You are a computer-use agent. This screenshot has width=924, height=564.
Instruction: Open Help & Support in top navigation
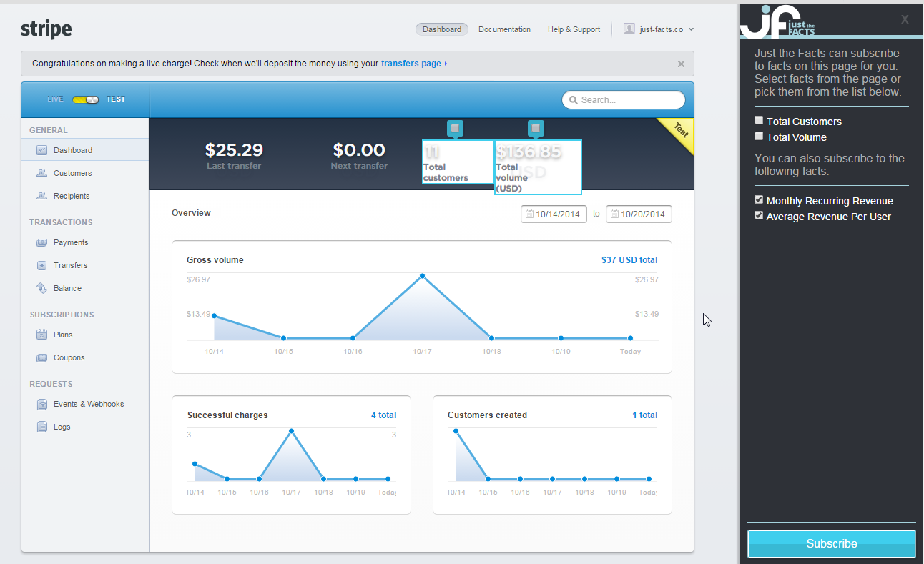(x=574, y=29)
